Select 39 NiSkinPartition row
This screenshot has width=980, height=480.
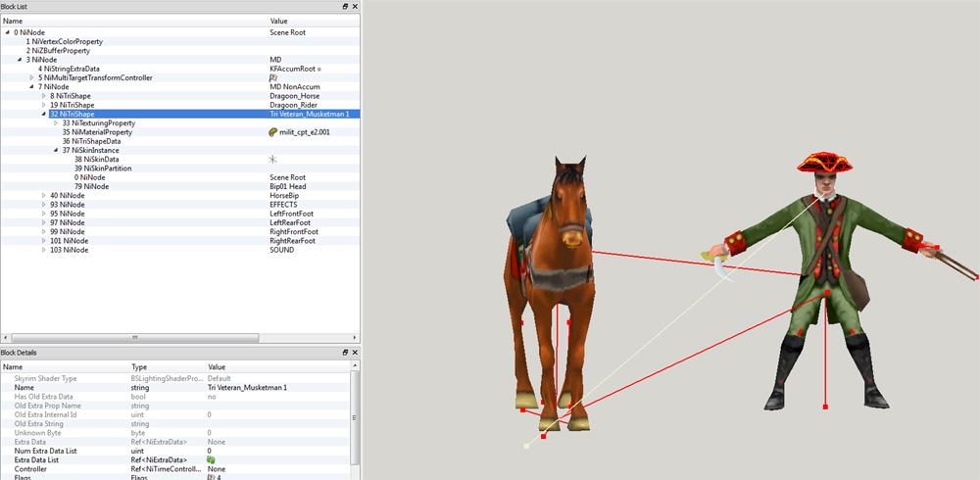[180, 168]
